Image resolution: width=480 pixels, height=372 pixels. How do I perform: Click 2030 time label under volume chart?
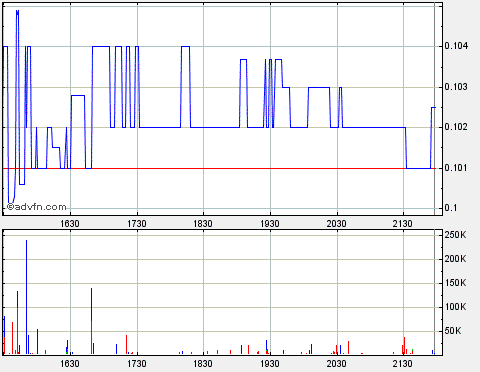pyautogui.click(x=336, y=363)
